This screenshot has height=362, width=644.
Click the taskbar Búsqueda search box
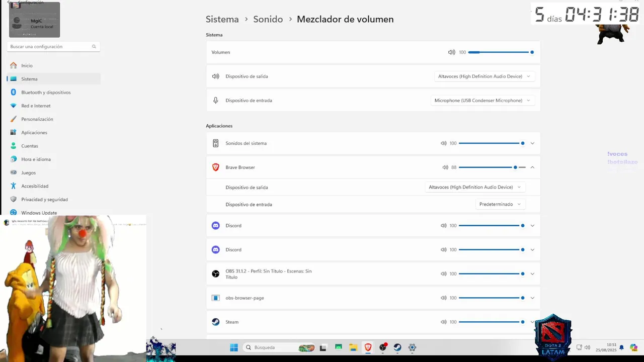(279, 347)
